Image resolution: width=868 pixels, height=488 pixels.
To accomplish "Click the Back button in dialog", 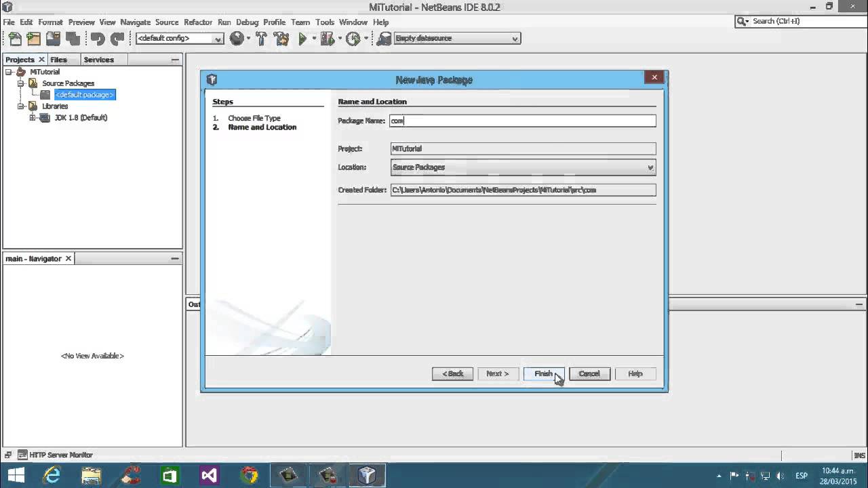I will [x=453, y=373].
